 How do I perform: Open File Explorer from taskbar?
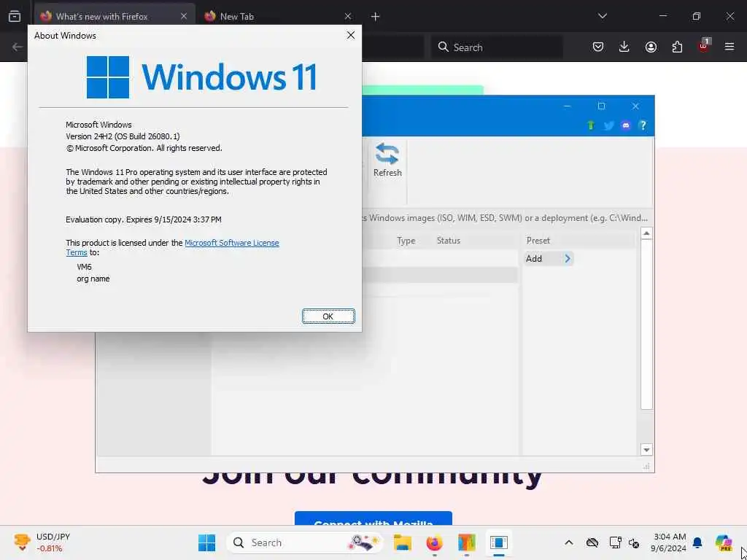[403, 542]
